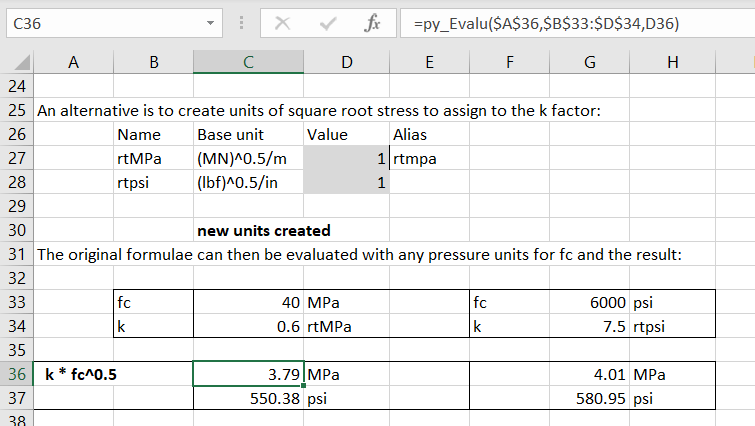Select the cell containing 3.79
The height and width of the screenshot is (426, 755).
[x=247, y=374]
